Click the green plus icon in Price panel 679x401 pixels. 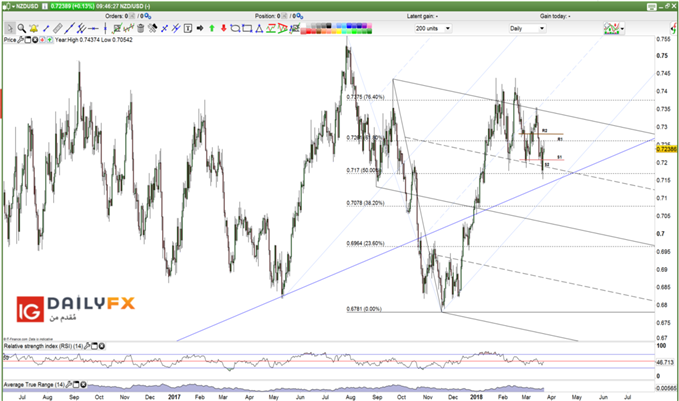coord(49,40)
